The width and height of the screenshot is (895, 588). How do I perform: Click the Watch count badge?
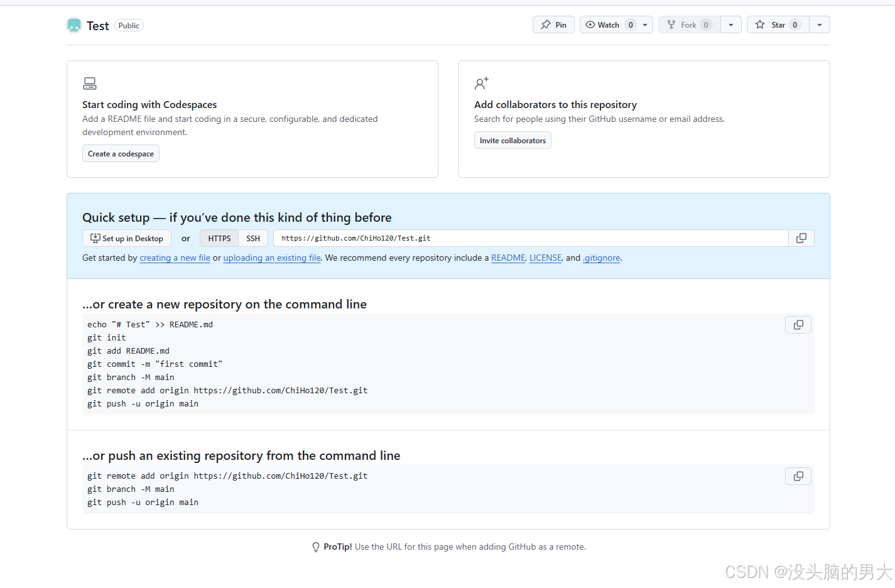tap(631, 24)
